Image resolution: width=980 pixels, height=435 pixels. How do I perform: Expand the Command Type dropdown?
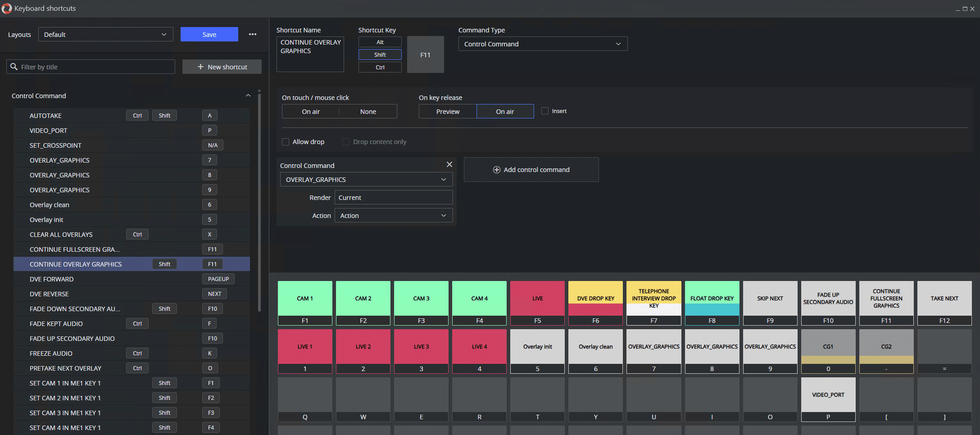pos(542,44)
